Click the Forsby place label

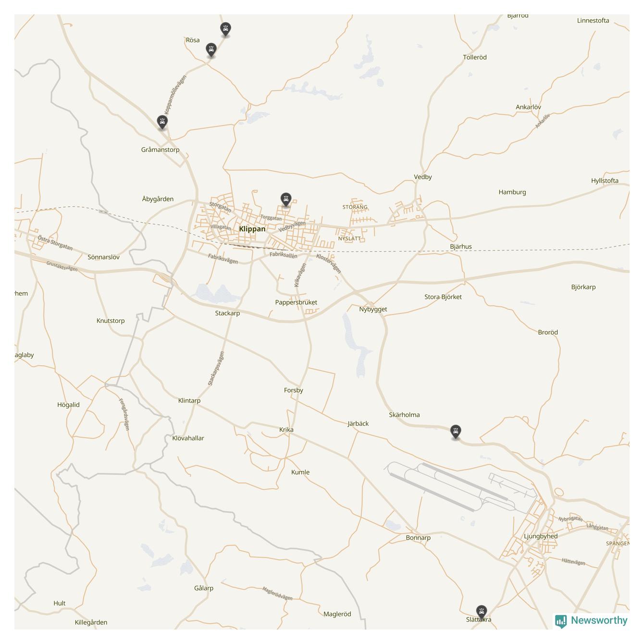click(294, 390)
